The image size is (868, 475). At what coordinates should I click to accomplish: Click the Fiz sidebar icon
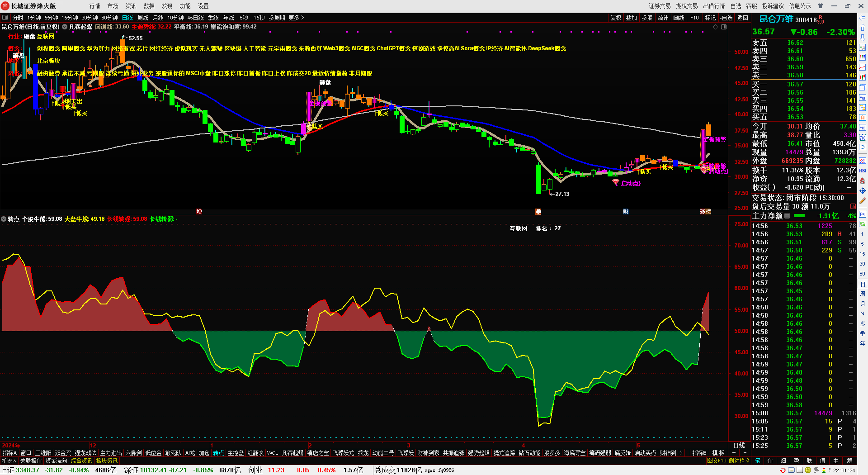(x=862, y=127)
